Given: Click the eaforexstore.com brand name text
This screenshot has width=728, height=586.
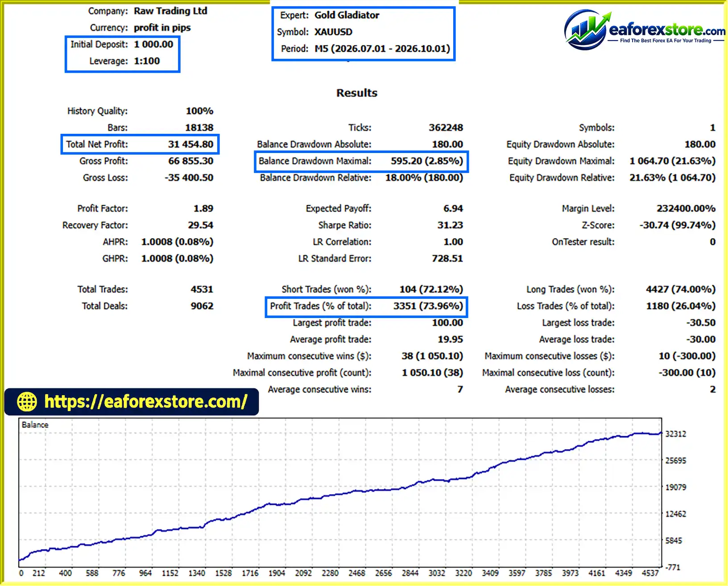Looking at the screenshot, I should point(667,30).
